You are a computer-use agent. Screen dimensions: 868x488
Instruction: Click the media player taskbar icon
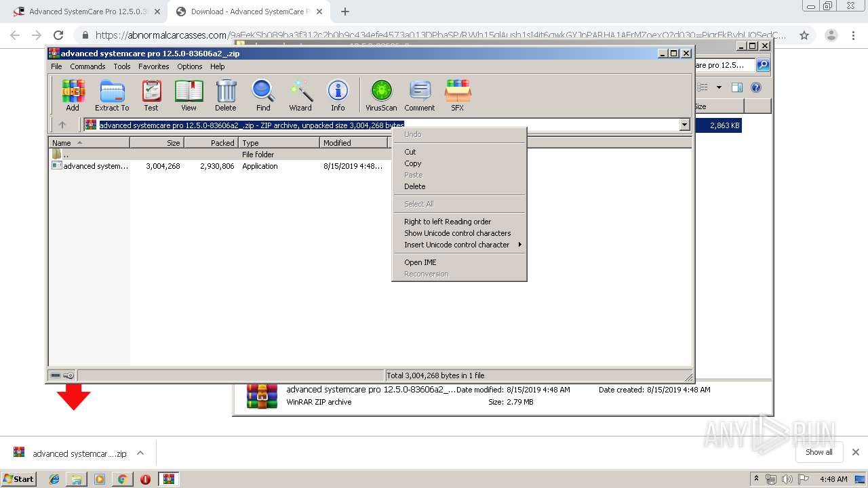click(100, 479)
